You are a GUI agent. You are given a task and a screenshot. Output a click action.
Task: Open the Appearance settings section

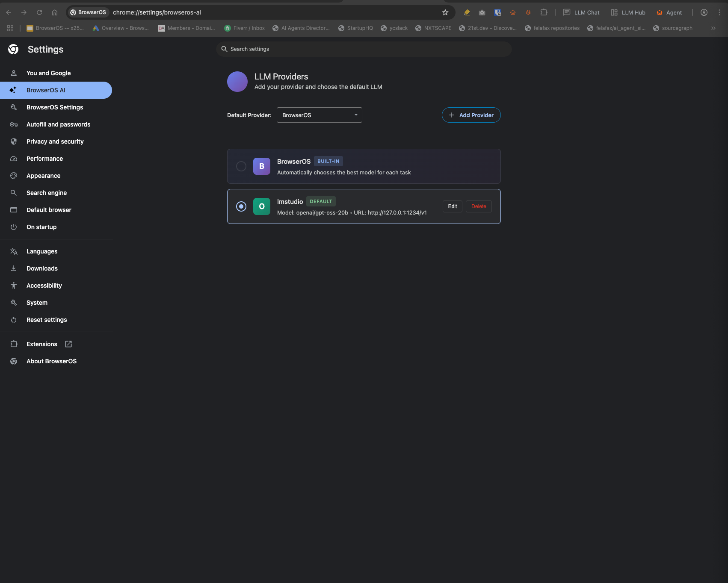44,176
